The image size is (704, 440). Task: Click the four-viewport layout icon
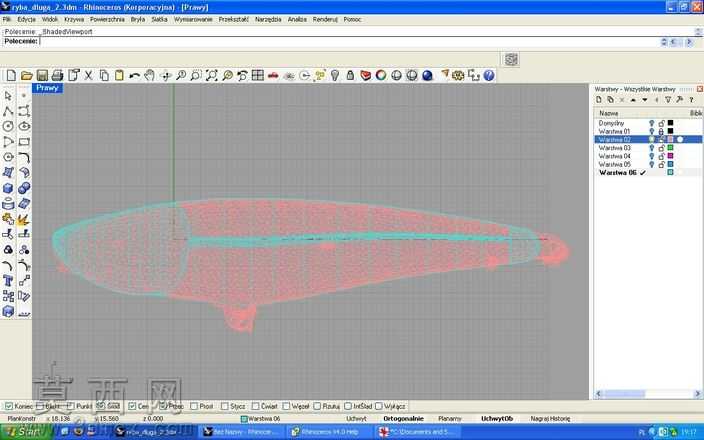point(258,75)
